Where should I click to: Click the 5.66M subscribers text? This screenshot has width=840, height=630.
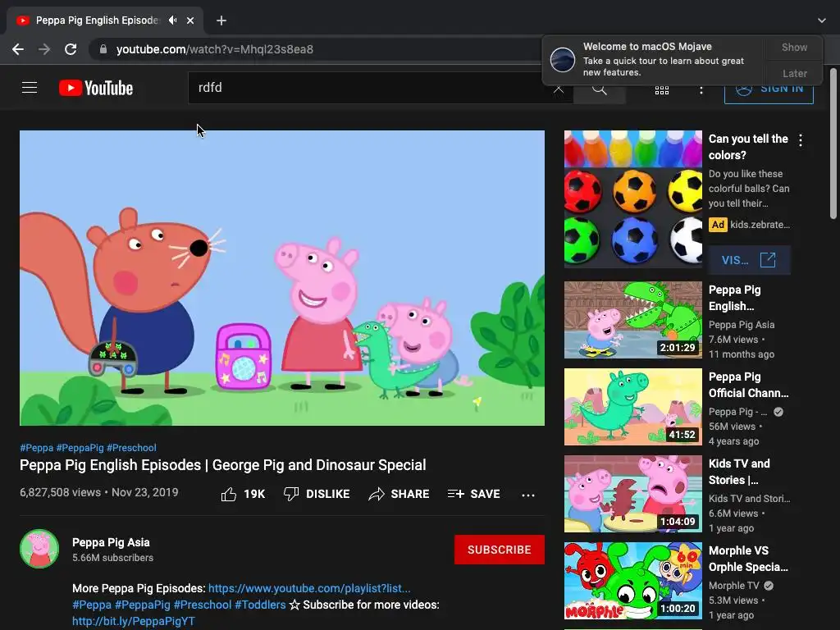pos(112,558)
